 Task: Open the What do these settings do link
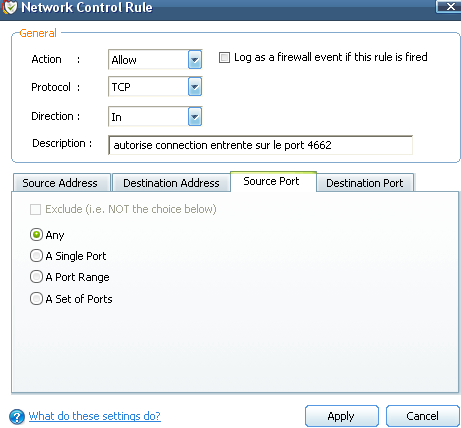tap(95, 416)
